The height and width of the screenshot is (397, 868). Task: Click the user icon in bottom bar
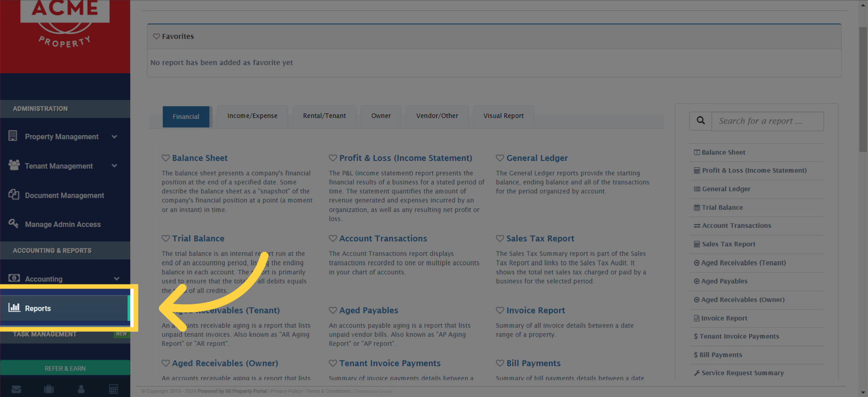pyautogui.click(x=81, y=389)
